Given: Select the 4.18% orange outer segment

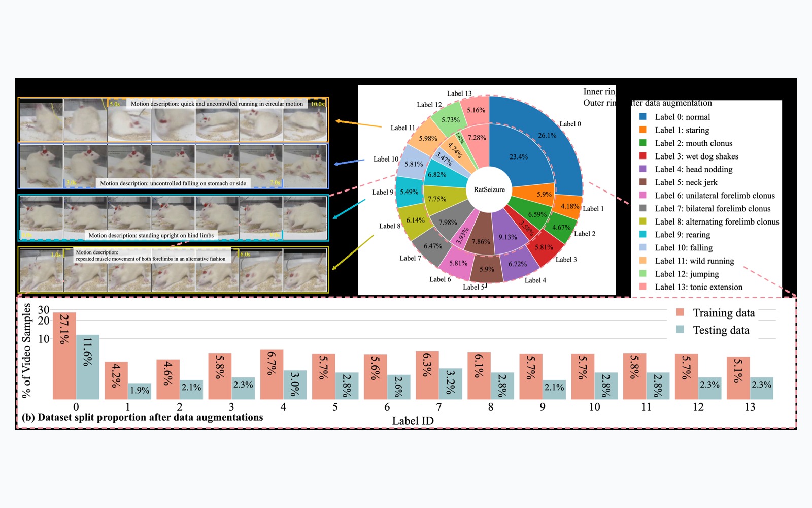Looking at the screenshot, I should click(570, 206).
